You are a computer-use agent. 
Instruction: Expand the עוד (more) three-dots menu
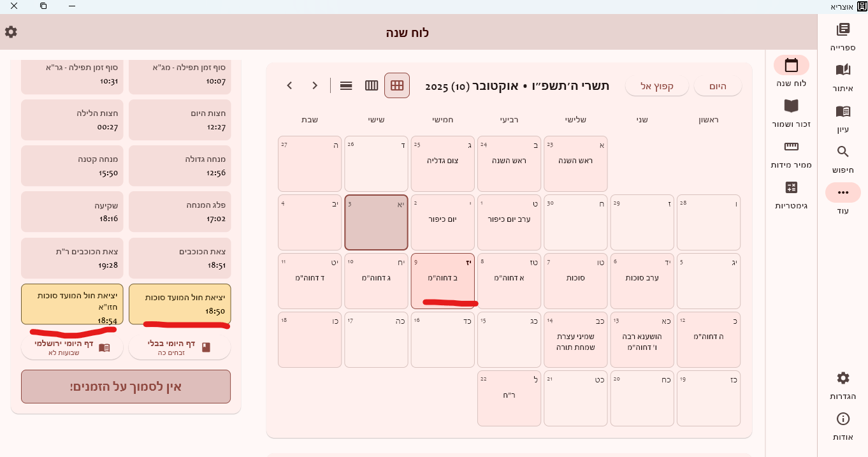coord(843,193)
